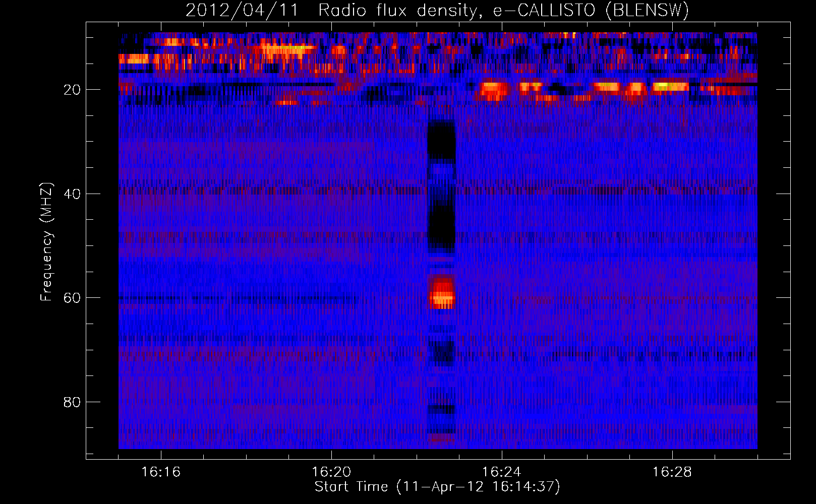Click the '16:16' time tick label
The image size is (816, 504).
161,472
